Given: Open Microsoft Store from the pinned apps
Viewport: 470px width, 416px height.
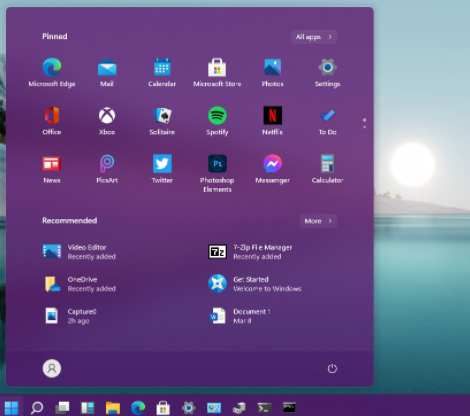Looking at the screenshot, I should (217, 72).
